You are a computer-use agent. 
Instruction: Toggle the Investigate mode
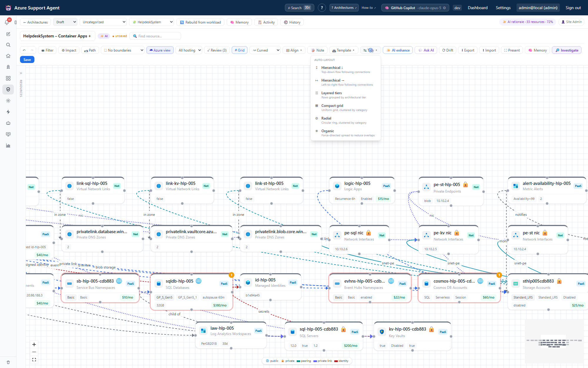tap(567, 50)
